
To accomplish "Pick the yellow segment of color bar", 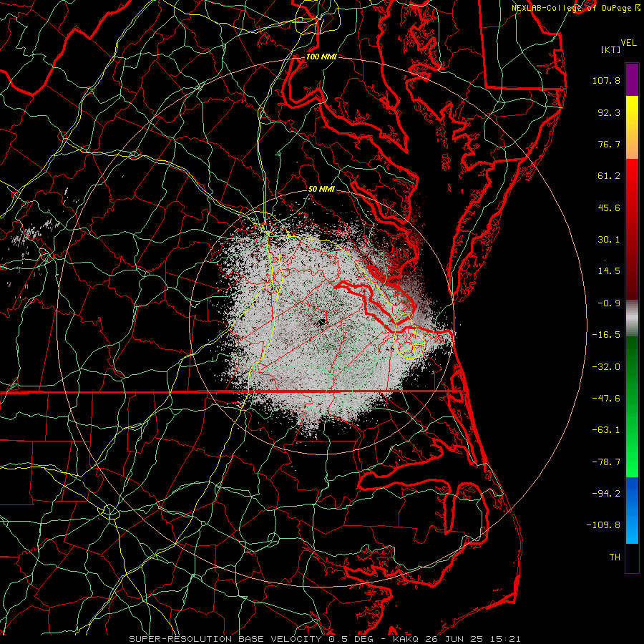I will [632, 127].
